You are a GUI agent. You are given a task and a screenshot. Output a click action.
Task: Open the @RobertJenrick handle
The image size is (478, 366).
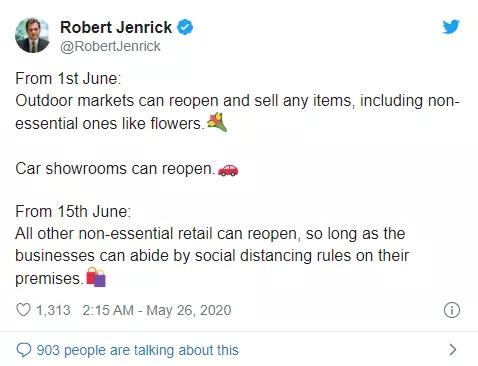pos(110,46)
